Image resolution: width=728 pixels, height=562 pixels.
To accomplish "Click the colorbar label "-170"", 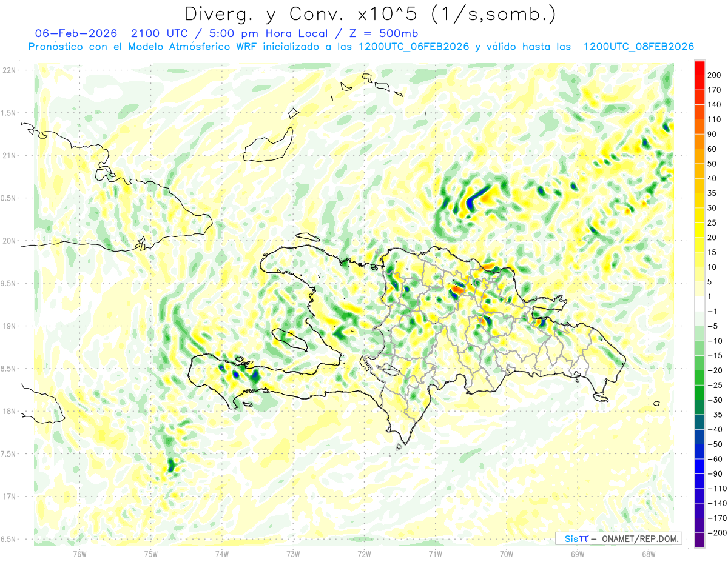I will 717,518.
